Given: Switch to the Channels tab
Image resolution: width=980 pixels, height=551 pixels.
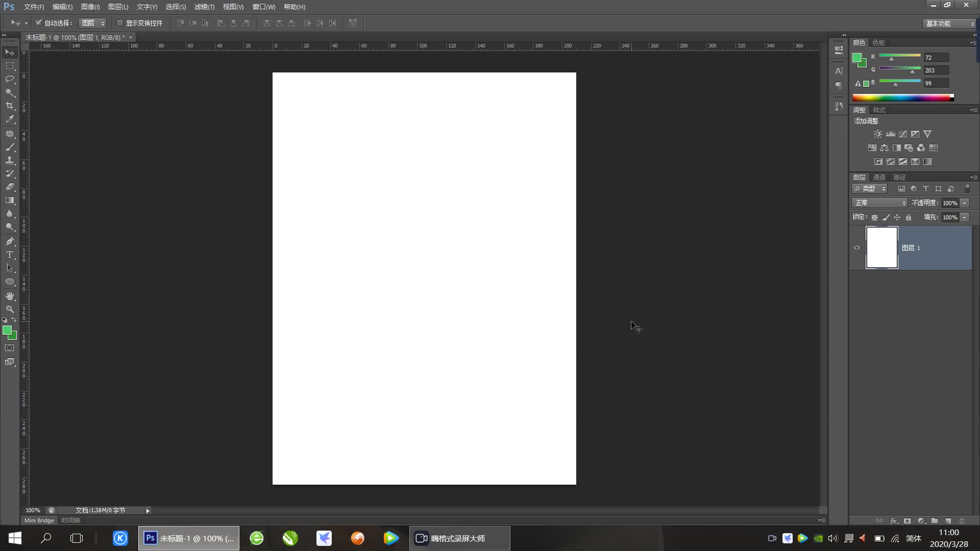Looking at the screenshot, I should [x=879, y=178].
